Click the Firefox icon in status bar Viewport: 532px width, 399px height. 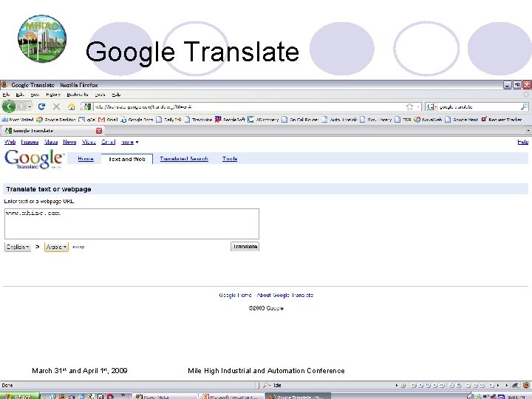coord(526,385)
